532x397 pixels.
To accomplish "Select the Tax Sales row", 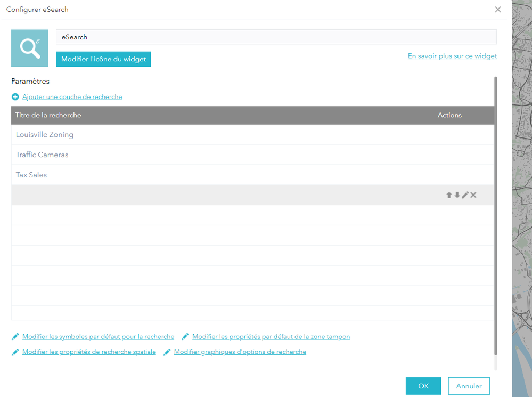I will (252, 175).
